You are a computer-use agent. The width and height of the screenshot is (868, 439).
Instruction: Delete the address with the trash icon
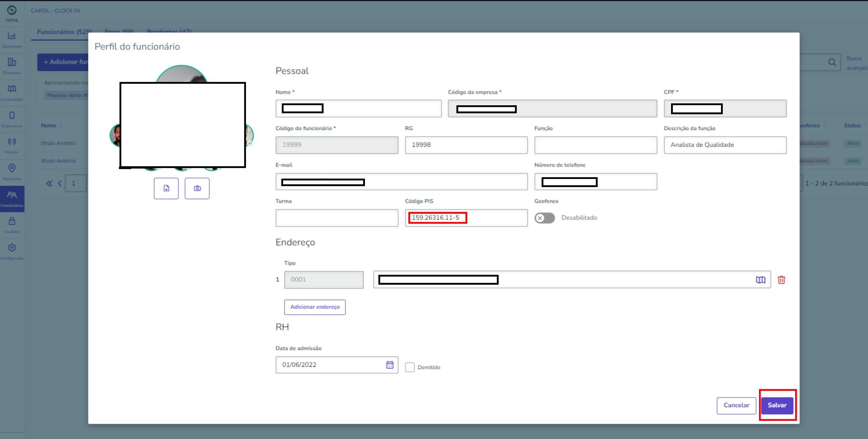point(781,280)
